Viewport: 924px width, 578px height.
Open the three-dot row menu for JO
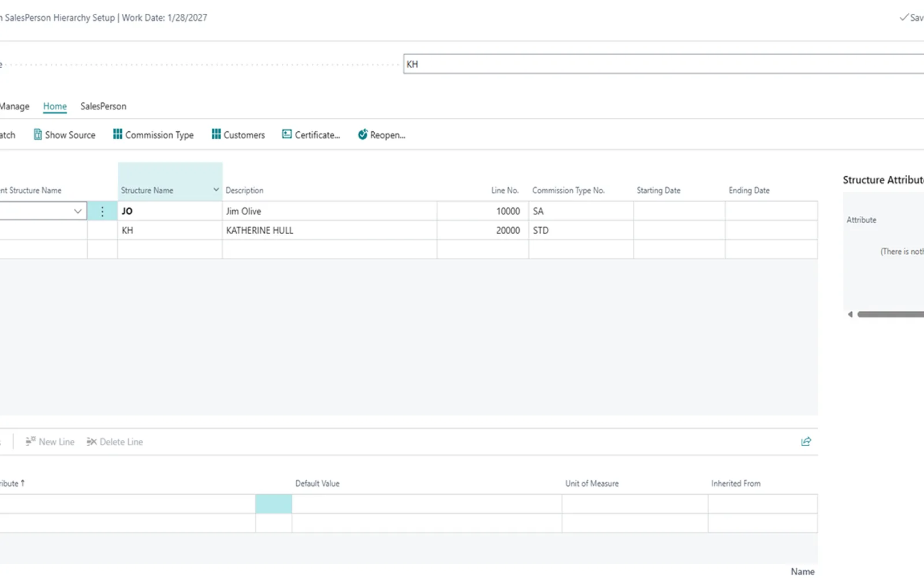click(102, 211)
